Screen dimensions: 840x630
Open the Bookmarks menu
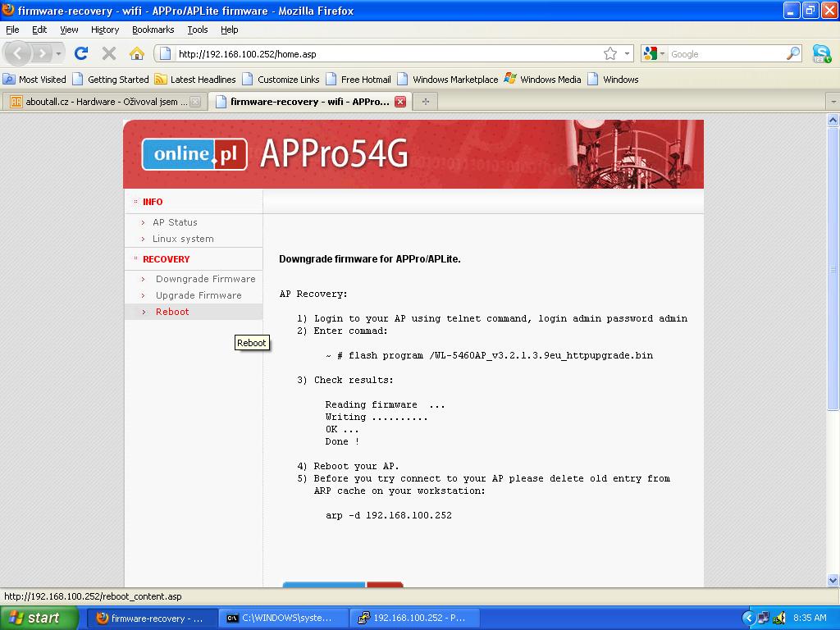[x=153, y=30]
